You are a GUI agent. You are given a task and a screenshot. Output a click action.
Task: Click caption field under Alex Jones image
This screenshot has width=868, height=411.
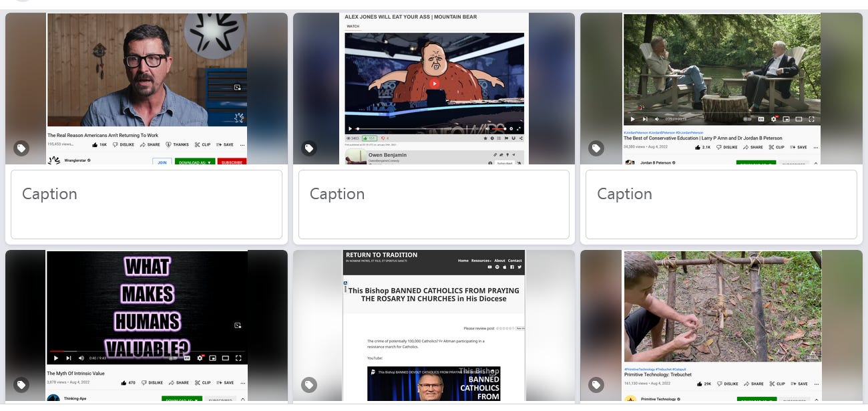[x=434, y=204]
